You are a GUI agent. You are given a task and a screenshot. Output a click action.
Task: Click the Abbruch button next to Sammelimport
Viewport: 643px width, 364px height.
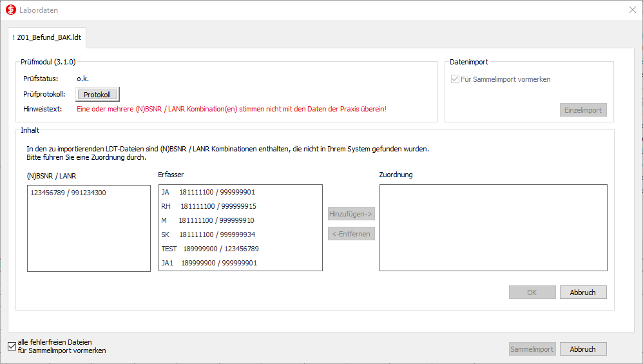coord(582,349)
